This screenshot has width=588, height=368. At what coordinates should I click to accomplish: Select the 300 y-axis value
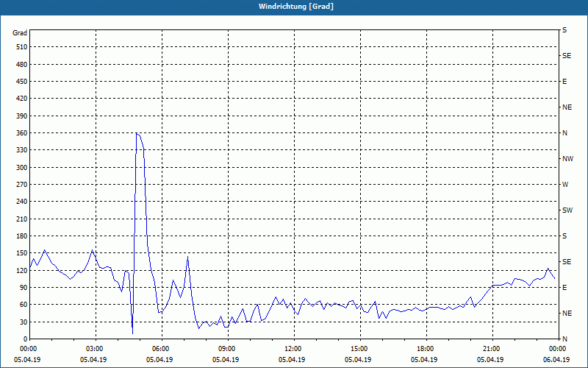pyautogui.click(x=22, y=168)
